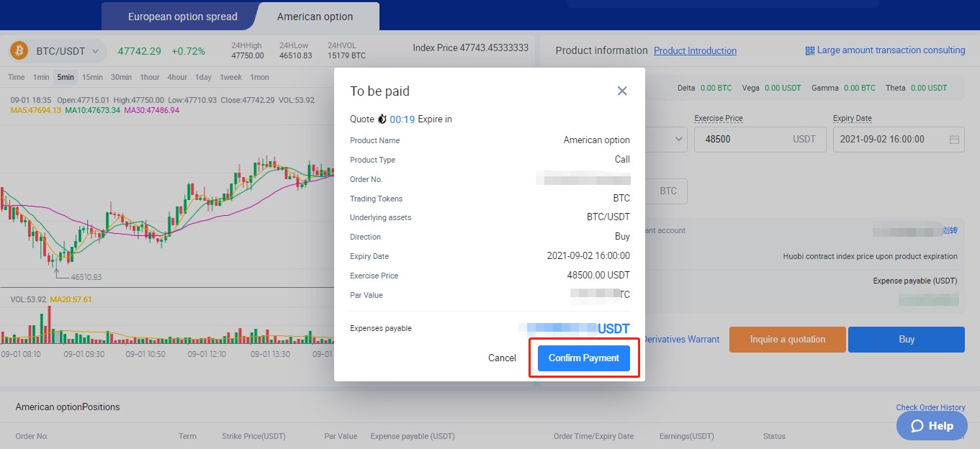
Task: Open the Help chat bubble
Action: [932, 426]
